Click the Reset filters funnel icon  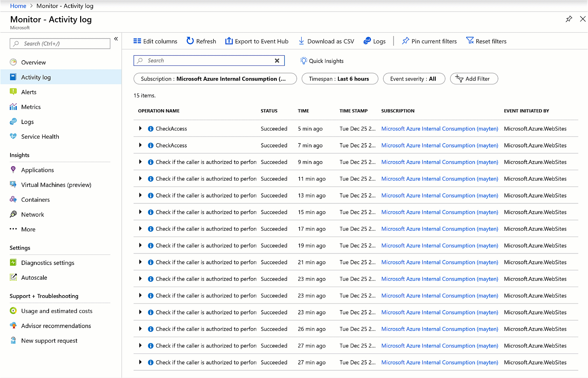point(470,41)
